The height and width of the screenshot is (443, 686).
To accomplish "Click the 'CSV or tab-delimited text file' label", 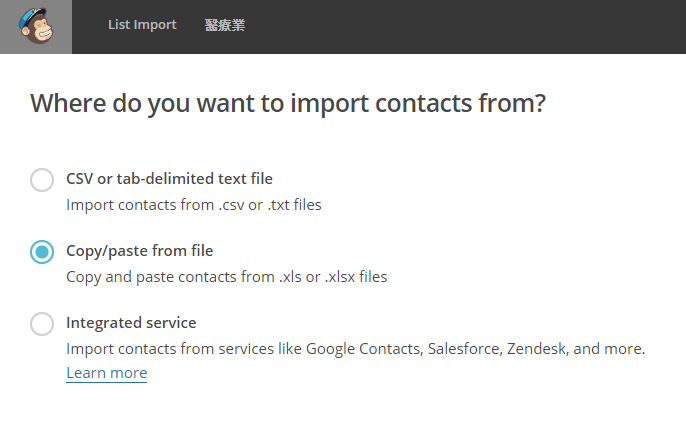I will pos(169,179).
